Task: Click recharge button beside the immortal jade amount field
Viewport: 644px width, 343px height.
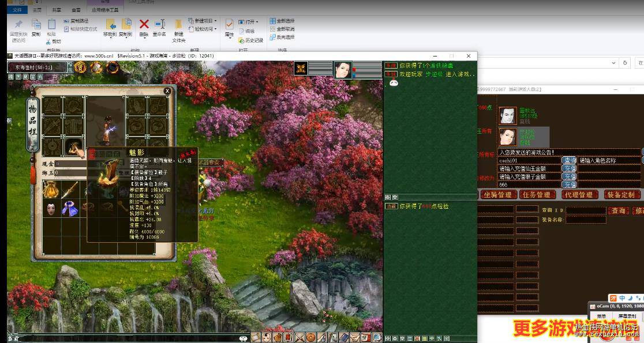Action: click(569, 169)
